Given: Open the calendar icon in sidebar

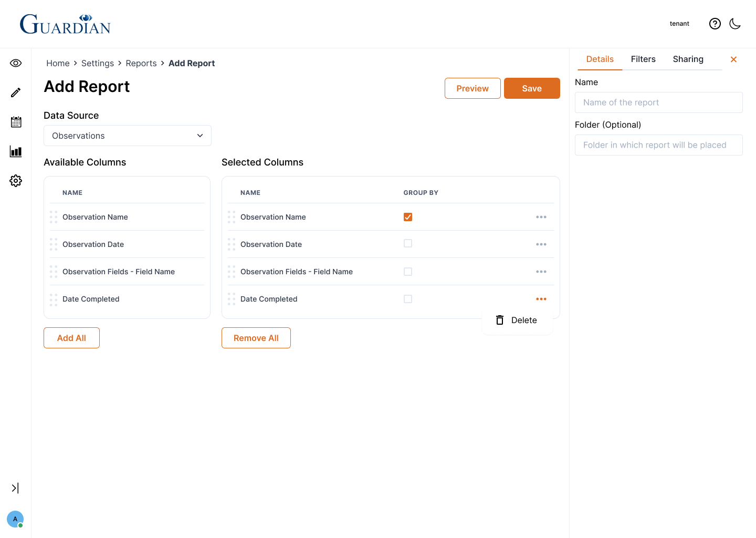Looking at the screenshot, I should tap(16, 122).
